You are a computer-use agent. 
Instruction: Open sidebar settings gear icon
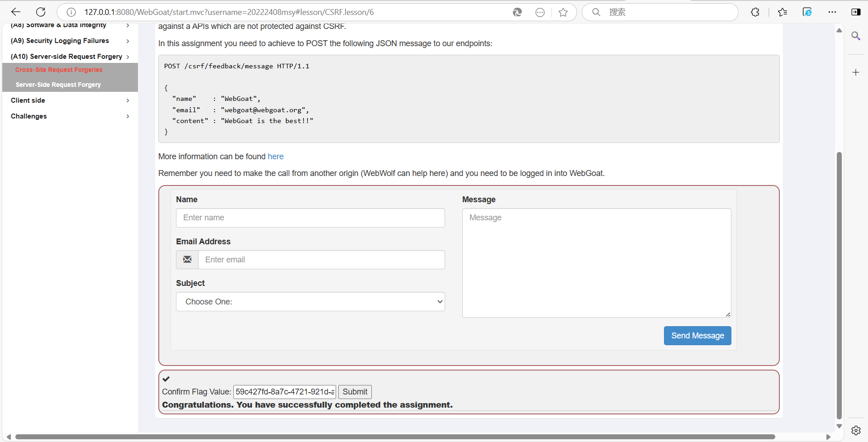[856, 430]
